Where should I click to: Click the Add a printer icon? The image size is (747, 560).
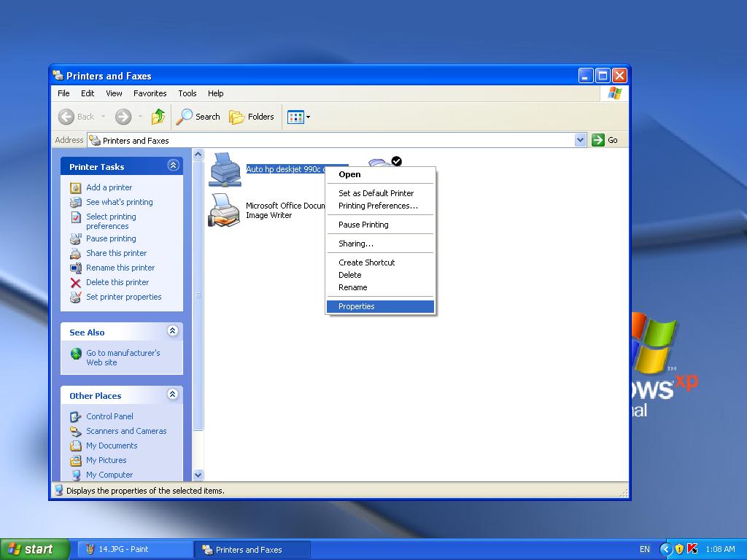click(75, 187)
